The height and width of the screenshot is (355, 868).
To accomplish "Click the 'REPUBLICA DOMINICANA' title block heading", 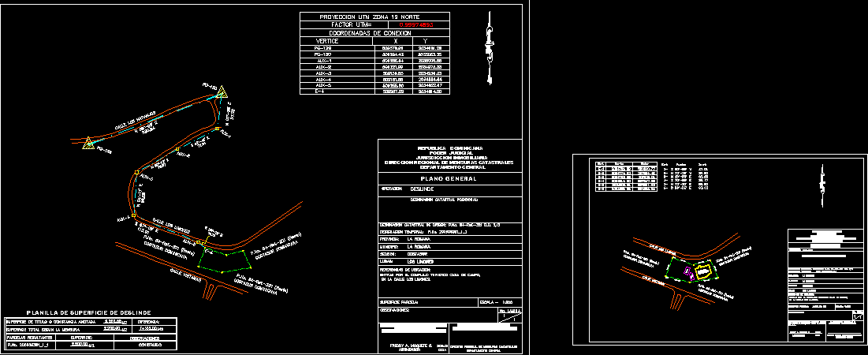I will 449,148.
